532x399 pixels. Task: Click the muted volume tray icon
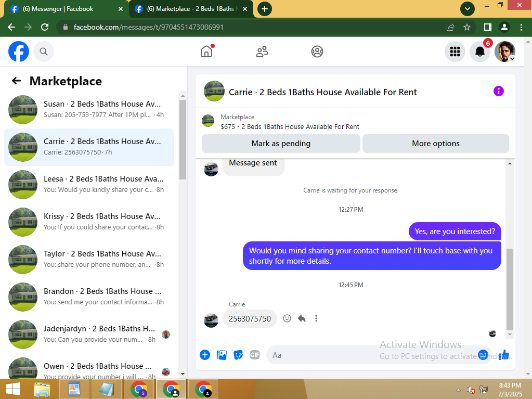tap(471, 390)
